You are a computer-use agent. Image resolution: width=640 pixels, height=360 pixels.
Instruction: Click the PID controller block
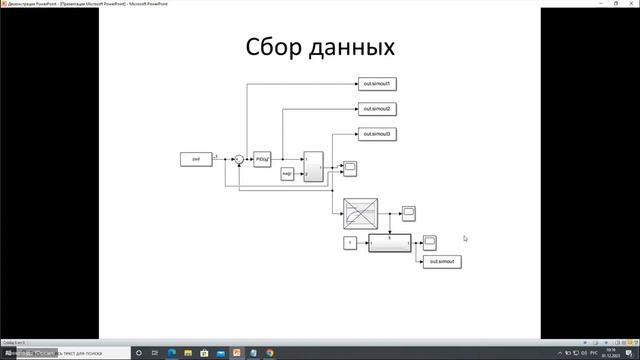click(262, 159)
